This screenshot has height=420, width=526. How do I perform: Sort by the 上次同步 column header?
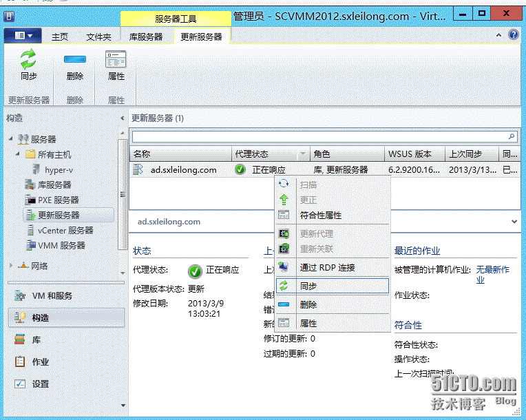click(x=472, y=154)
